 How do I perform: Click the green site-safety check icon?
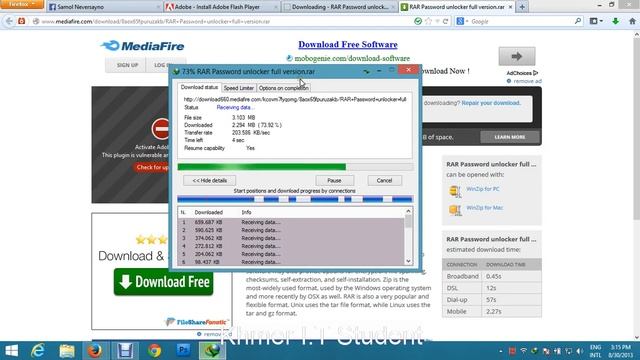418,21
